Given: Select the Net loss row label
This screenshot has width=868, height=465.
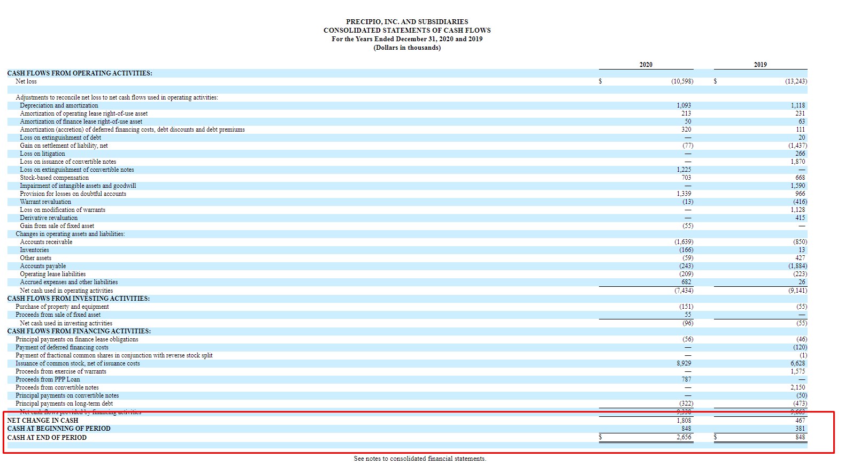Looking at the screenshot, I should (26, 81).
